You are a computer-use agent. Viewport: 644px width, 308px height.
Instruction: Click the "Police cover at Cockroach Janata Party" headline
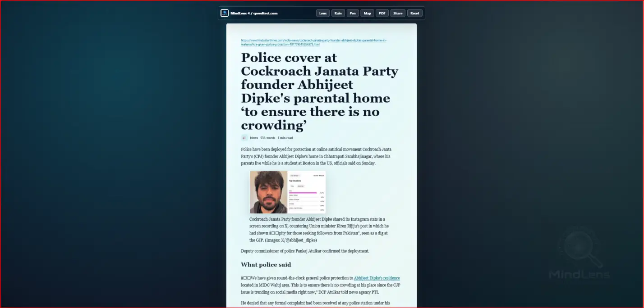(x=321, y=91)
